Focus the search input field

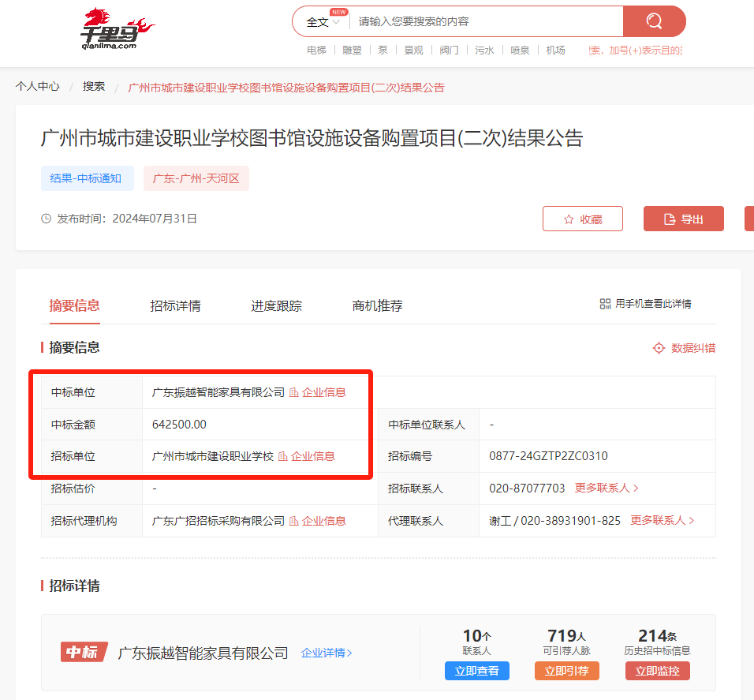pyautogui.click(x=486, y=21)
